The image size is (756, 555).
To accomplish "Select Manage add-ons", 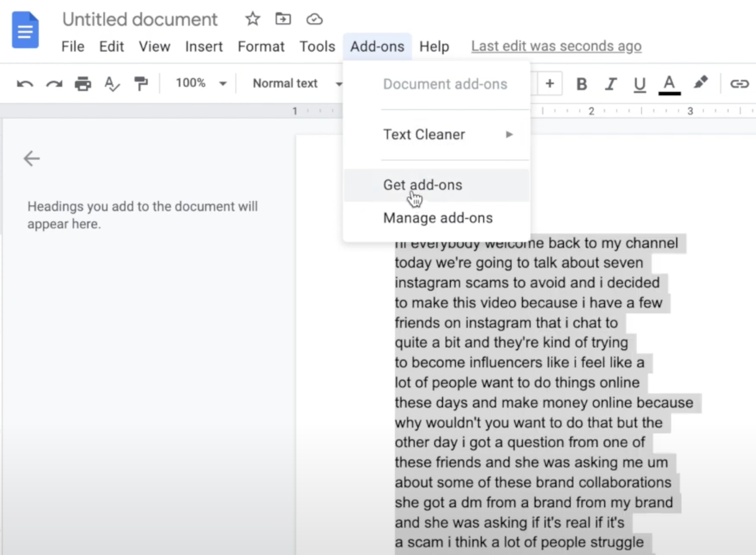I will point(436,218).
